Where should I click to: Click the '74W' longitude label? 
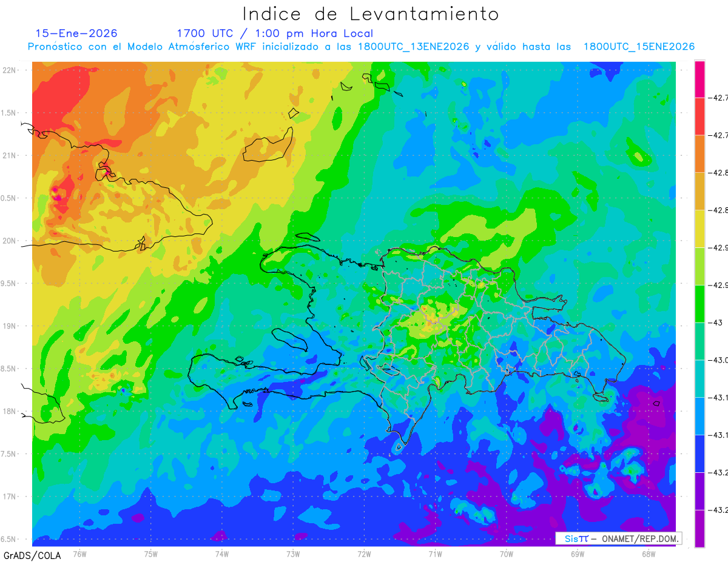click(221, 554)
